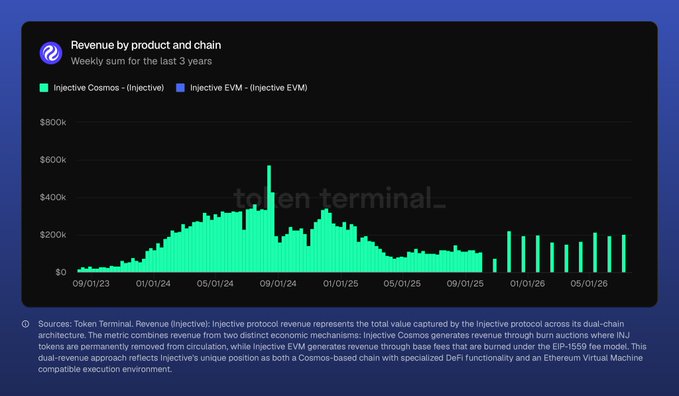Click the $800k y-axis label
Screen dimensions: 679x396
53,123
